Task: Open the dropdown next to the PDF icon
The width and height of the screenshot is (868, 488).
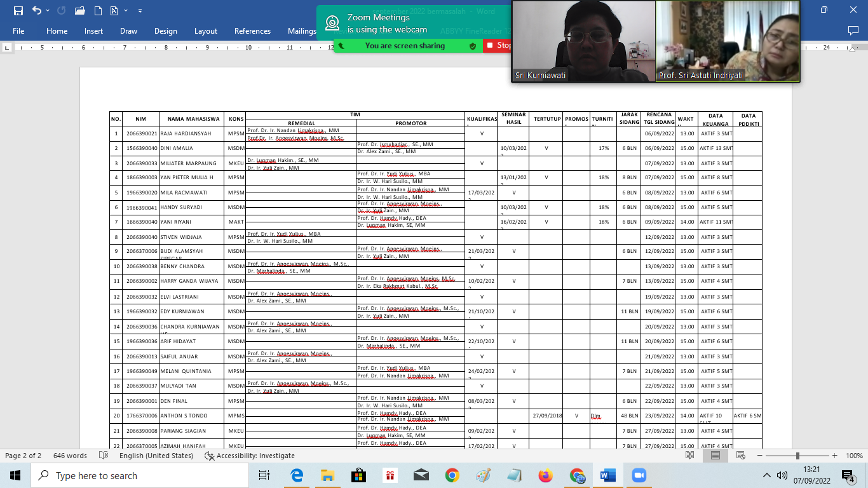Action: point(126,11)
